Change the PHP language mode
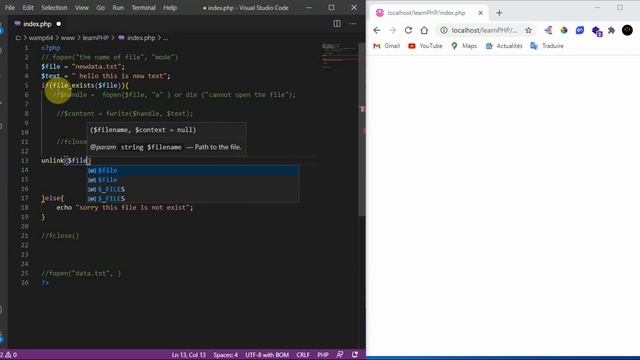640x360 pixels. (323, 355)
